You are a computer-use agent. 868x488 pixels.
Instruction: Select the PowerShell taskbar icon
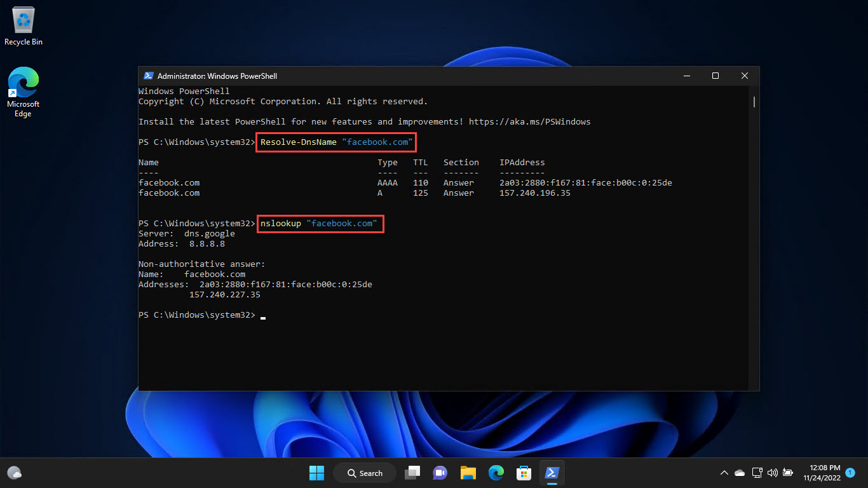click(x=552, y=473)
